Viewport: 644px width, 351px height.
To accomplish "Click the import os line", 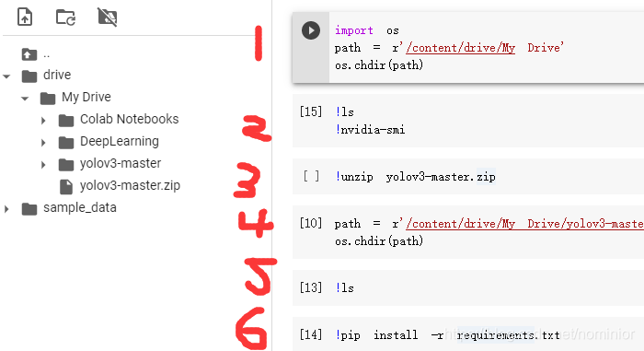I will pyautogui.click(x=367, y=30).
